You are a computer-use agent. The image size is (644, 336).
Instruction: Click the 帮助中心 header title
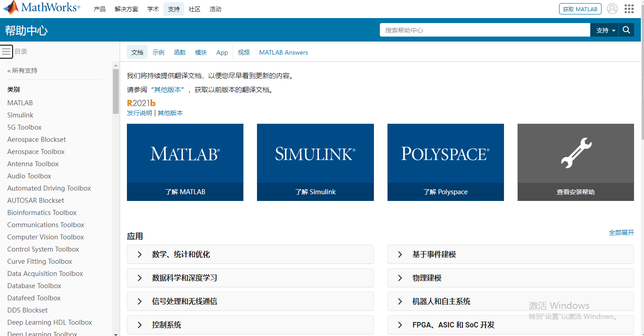(x=26, y=30)
